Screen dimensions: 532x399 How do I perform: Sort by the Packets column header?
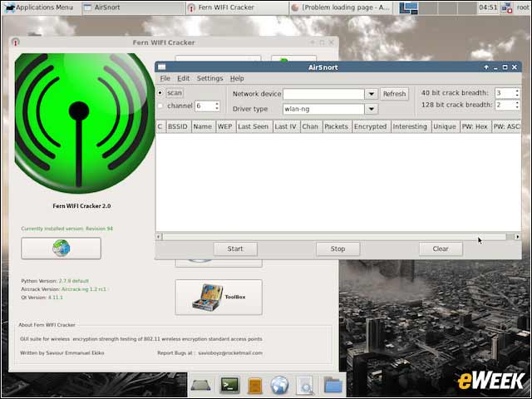[x=336, y=126]
